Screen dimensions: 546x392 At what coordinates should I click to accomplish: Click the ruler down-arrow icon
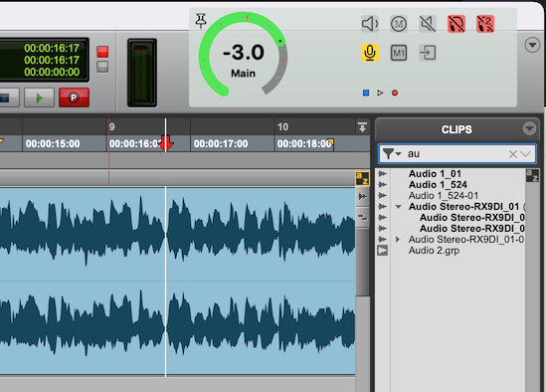pyautogui.click(x=362, y=127)
